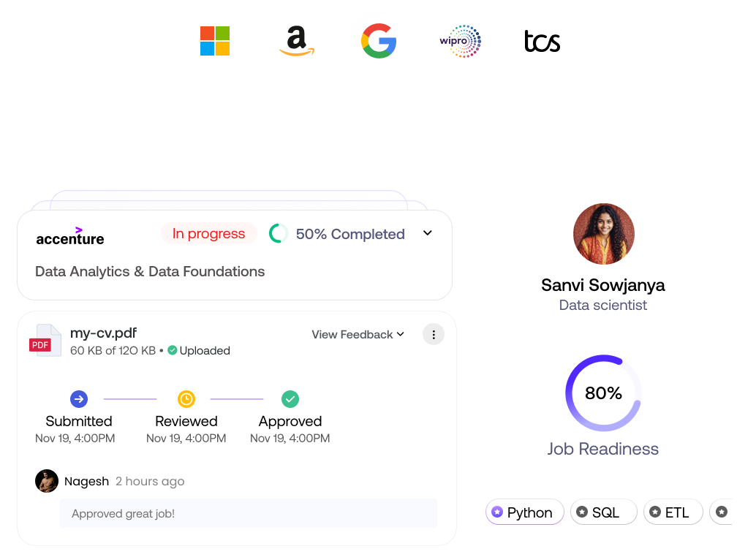
Task: Open the Data Analytics & Data Foundations title
Action: [150, 272]
